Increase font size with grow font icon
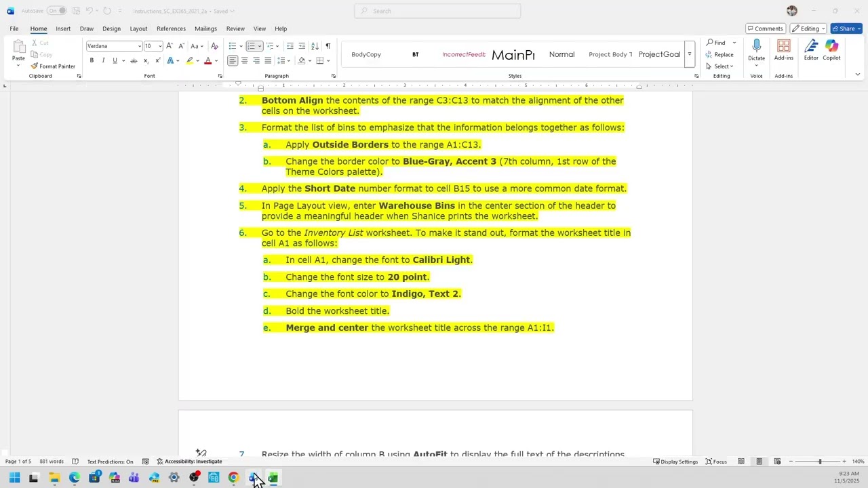 [170, 46]
